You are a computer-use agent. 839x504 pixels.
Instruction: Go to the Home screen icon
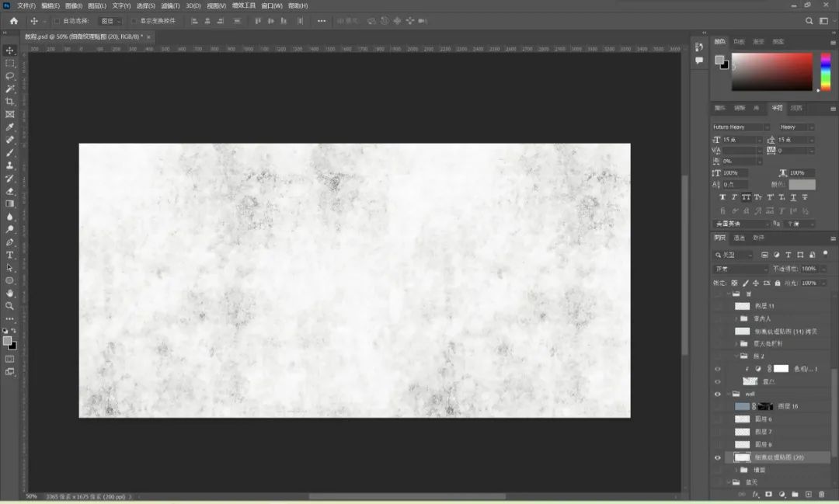coord(14,21)
